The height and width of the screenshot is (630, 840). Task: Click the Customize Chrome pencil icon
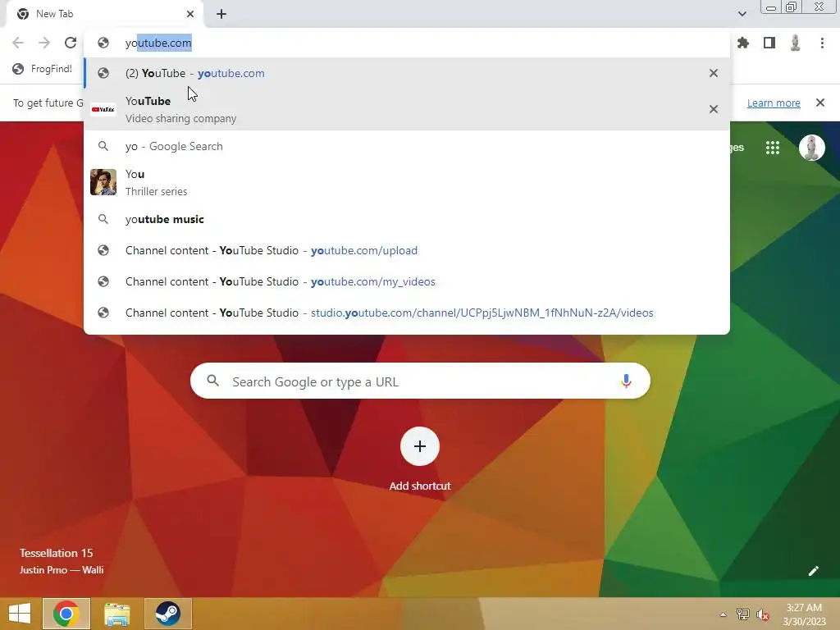(x=813, y=571)
